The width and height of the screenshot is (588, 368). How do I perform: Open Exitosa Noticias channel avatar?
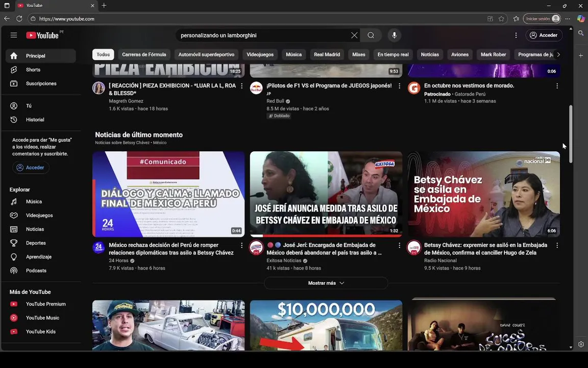[256, 247]
